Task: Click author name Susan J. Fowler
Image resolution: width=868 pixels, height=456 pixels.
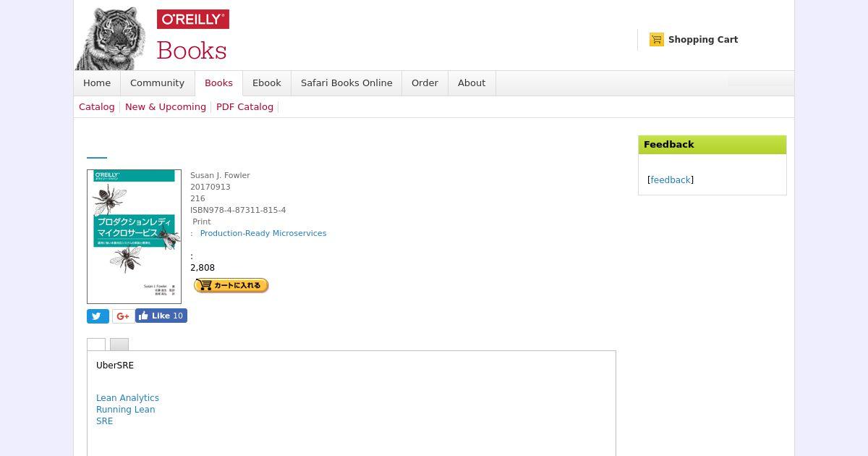Action: [220, 175]
